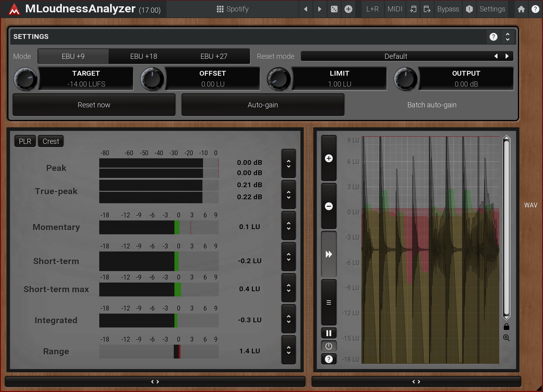Click the lock icon right of graph
The width and height of the screenshot is (543, 392).
click(x=506, y=327)
